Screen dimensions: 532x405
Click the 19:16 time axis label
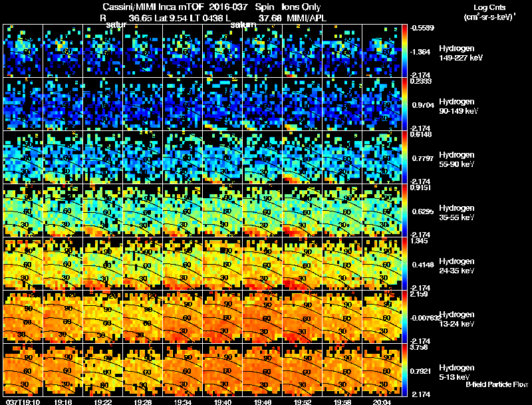[x=63, y=402]
